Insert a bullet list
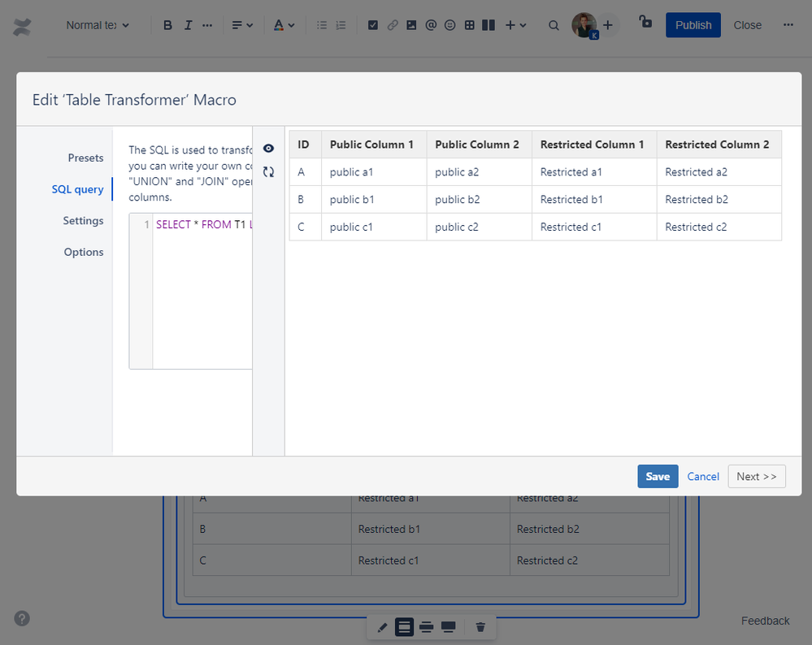Viewport: 812px width, 645px height. (x=322, y=25)
